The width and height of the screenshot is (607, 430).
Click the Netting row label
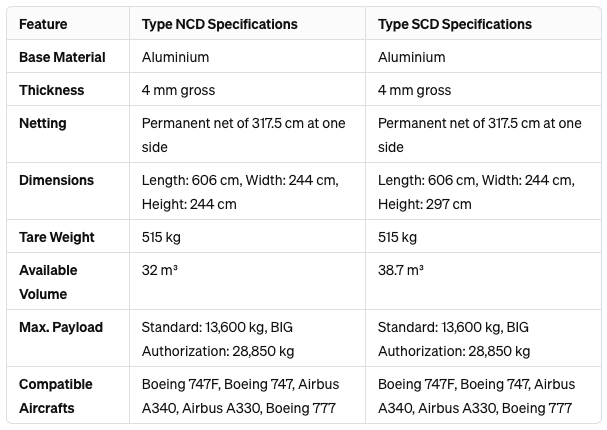coord(43,123)
